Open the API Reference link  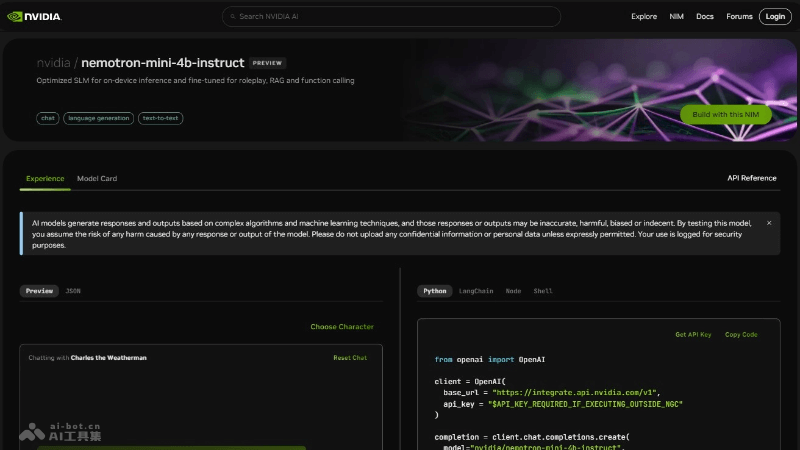[x=751, y=178]
